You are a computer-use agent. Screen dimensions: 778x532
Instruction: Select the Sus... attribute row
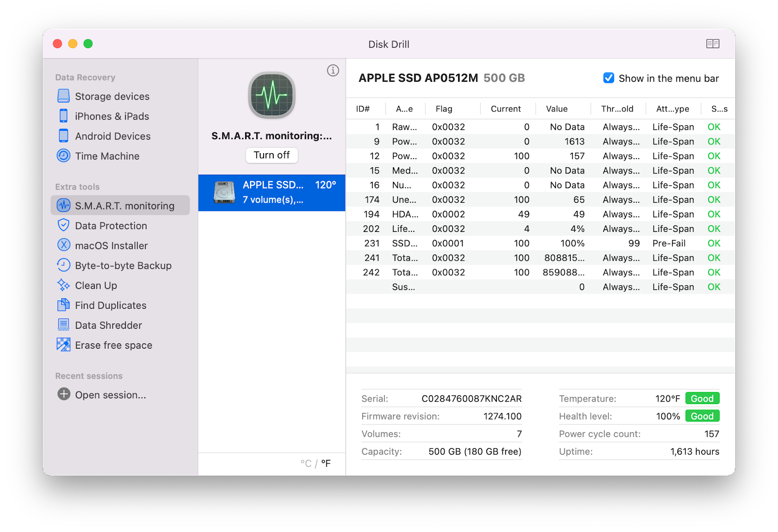pyautogui.click(x=540, y=287)
